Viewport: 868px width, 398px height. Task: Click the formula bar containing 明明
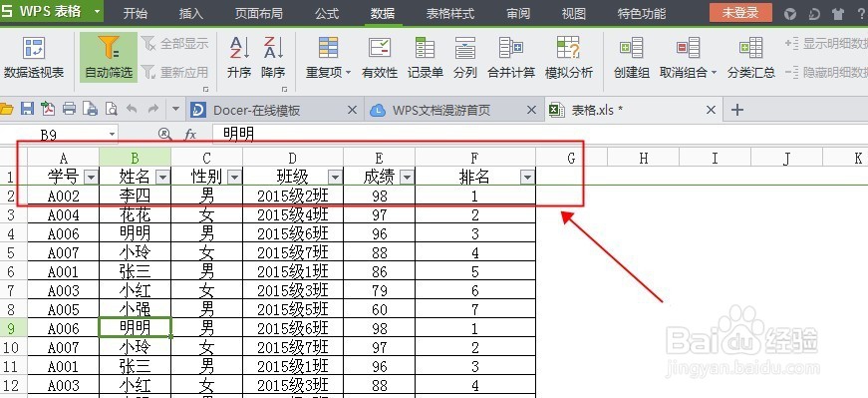tap(540, 134)
